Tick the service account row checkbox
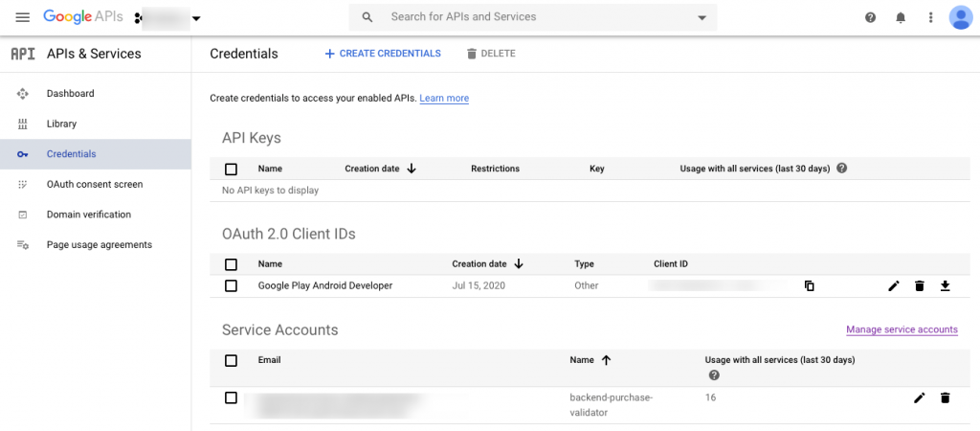The image size is (980, 431). click(x=231, y=397)
